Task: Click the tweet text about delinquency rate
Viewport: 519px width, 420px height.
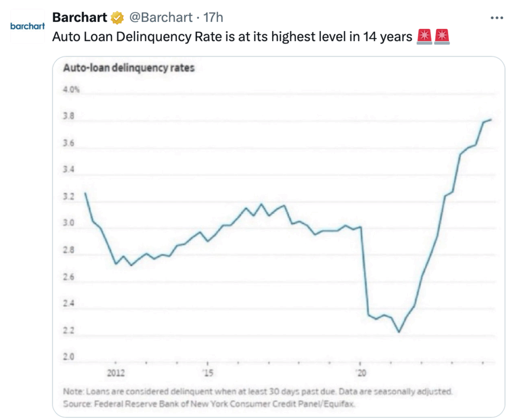Action: 232,37
